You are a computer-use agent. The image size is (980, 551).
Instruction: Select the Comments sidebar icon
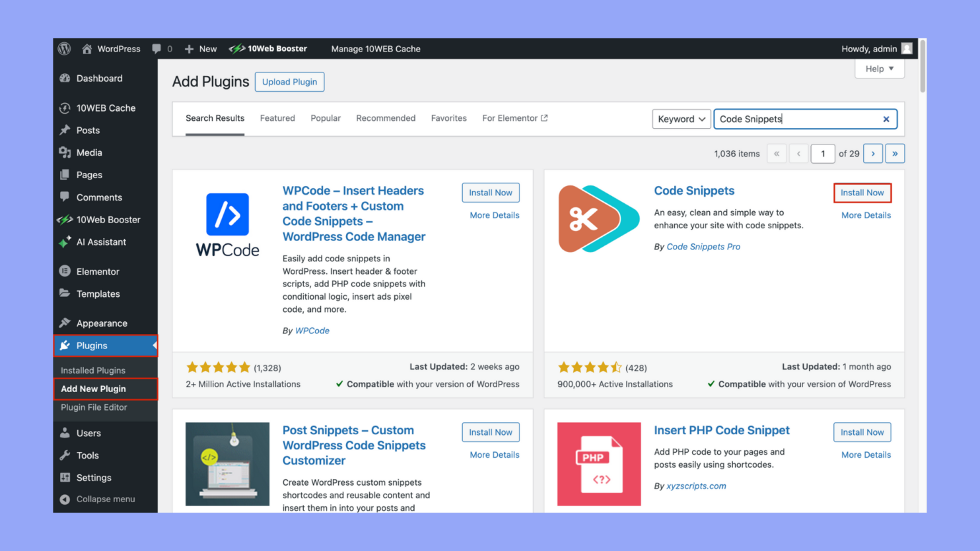[x=65, y=197]
